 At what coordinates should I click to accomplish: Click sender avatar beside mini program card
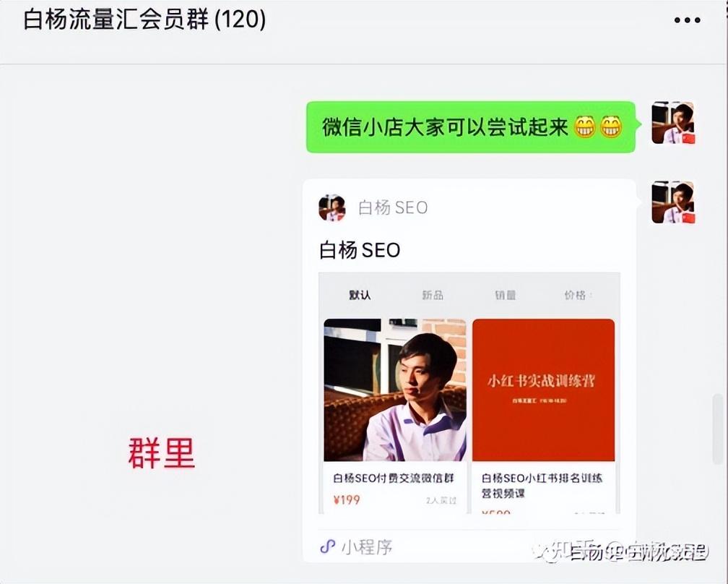[x=673, y=202]
